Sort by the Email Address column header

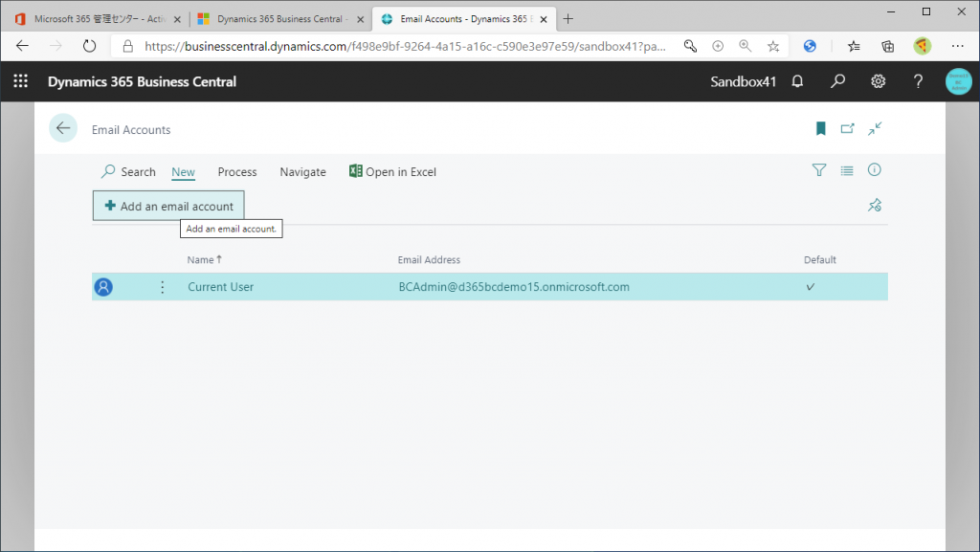point(429,260)
